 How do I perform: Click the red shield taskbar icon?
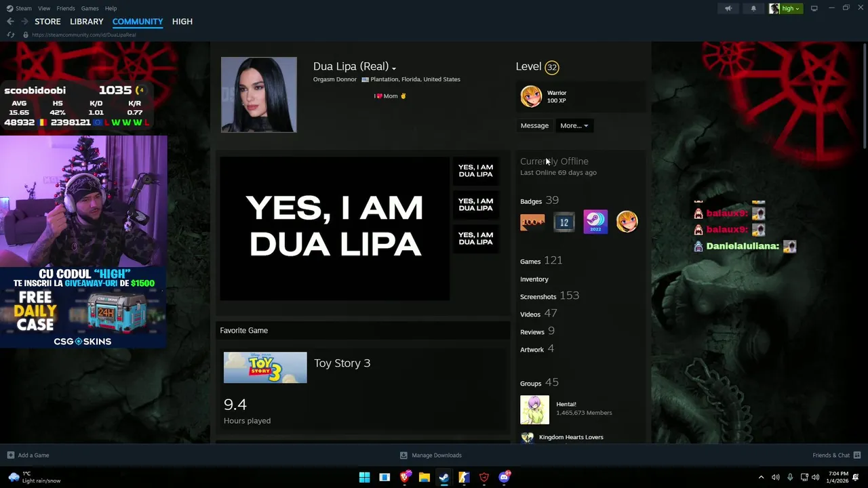484,477
